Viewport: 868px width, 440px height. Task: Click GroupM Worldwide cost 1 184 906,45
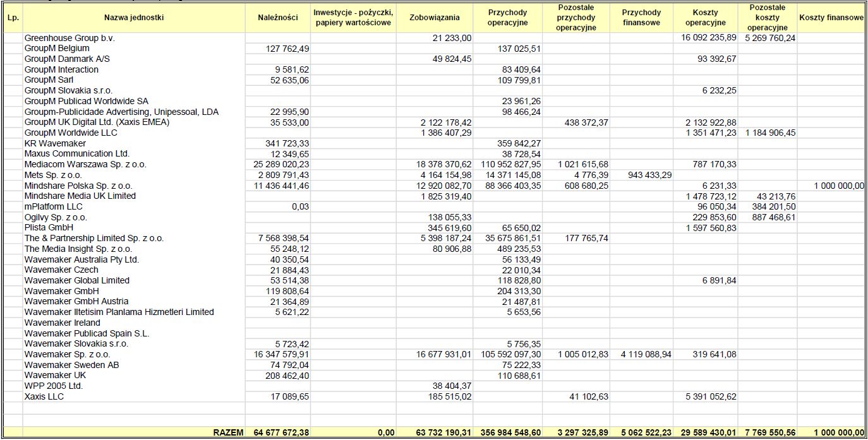(771, 133)
